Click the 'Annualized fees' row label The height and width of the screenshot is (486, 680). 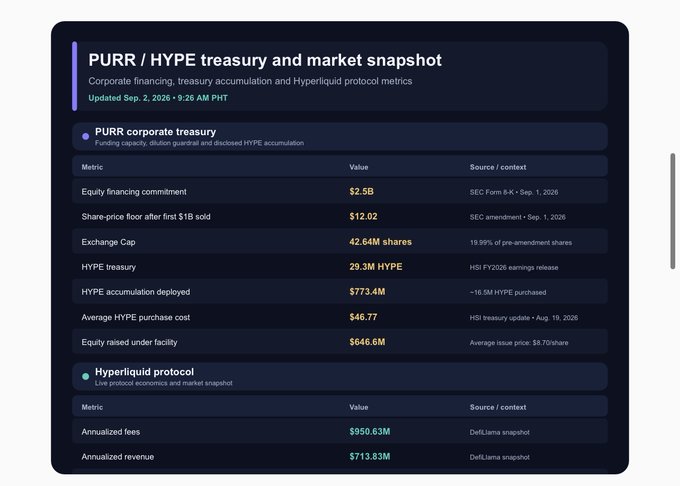point(111,432)
